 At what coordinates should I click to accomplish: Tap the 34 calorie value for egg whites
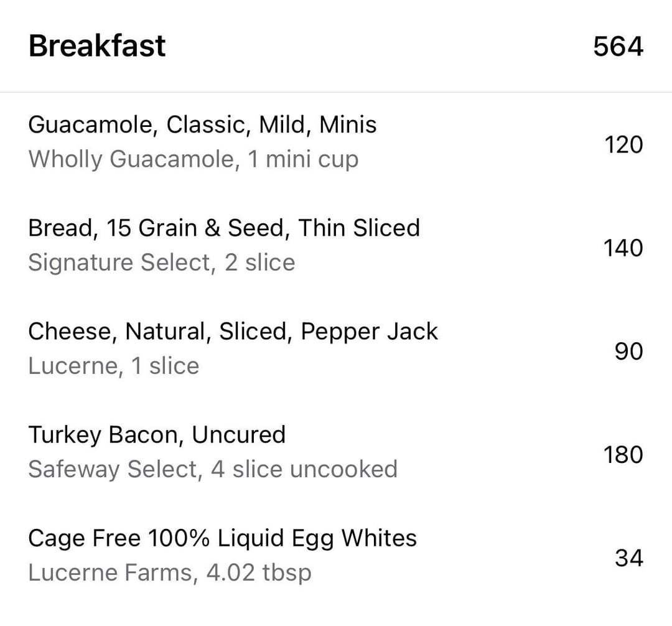629,558
